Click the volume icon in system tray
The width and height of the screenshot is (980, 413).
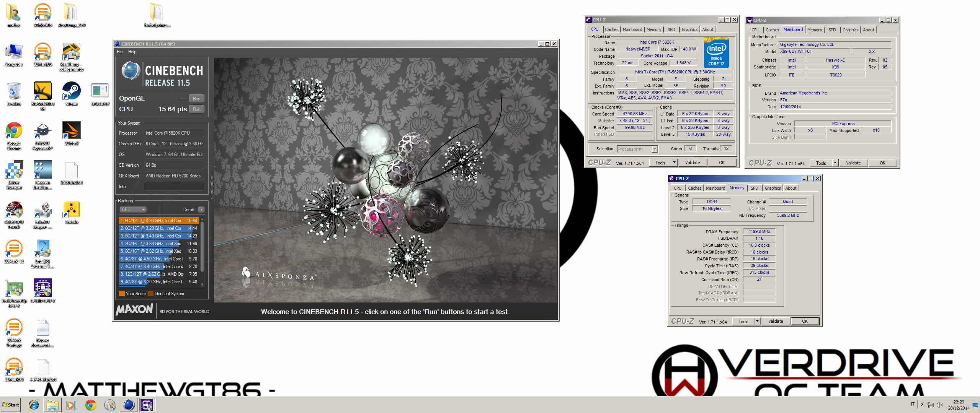(x=939, y=405)
